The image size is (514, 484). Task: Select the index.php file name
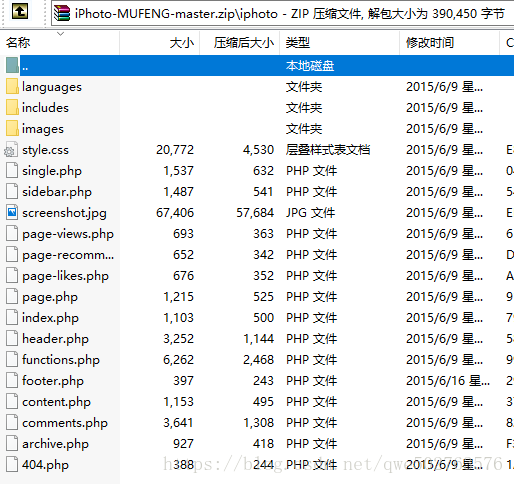click(50, 318)
